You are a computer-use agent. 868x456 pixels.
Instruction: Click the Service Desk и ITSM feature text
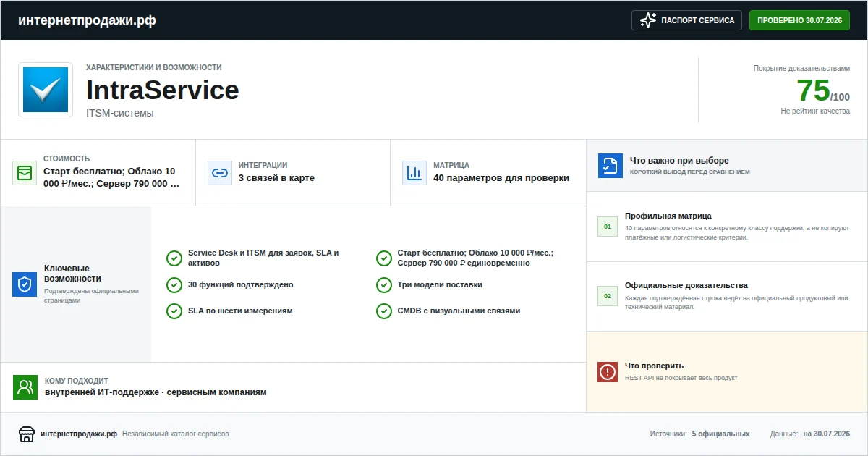click(x=263, y=258)
